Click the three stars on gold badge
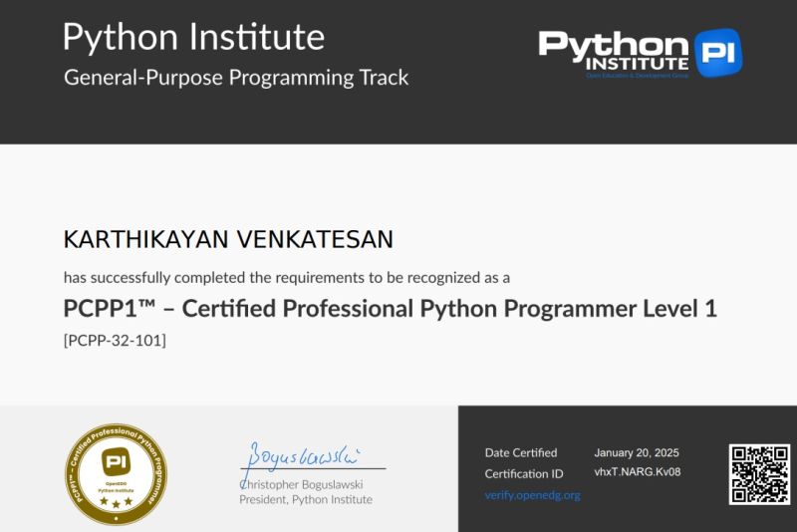Viewport: 797px width, 532px height. [x=116, y=503]
